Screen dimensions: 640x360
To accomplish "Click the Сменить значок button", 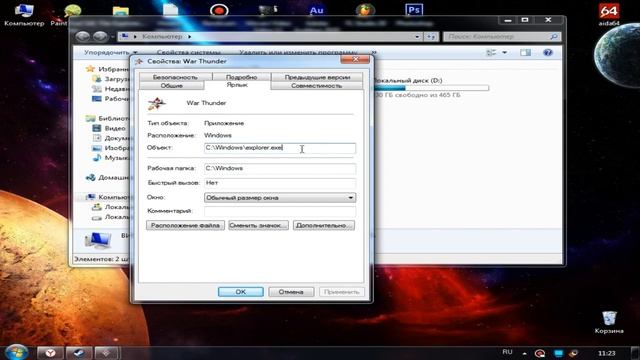I will [258, 225].
